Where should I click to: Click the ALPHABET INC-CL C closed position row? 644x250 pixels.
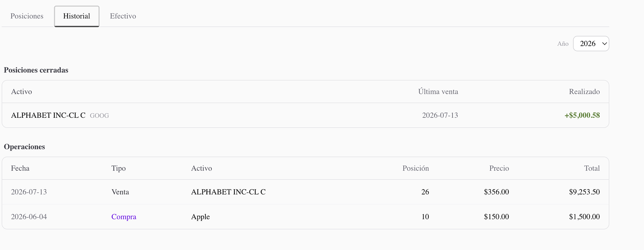point(305,115)
